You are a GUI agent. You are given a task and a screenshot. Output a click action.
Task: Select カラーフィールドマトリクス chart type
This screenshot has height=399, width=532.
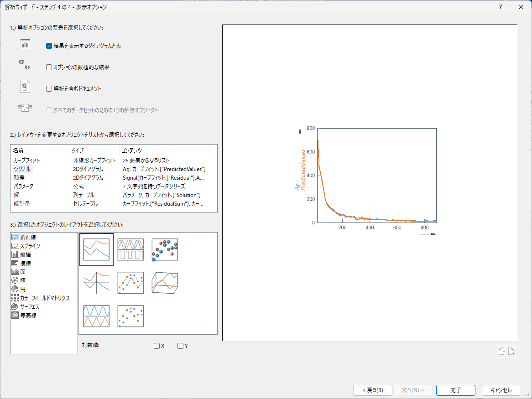45,298
